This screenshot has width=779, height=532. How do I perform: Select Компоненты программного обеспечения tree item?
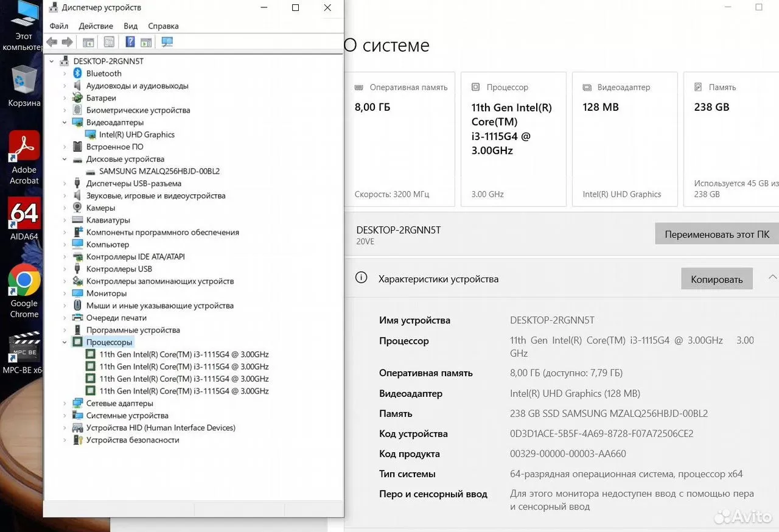162,232
